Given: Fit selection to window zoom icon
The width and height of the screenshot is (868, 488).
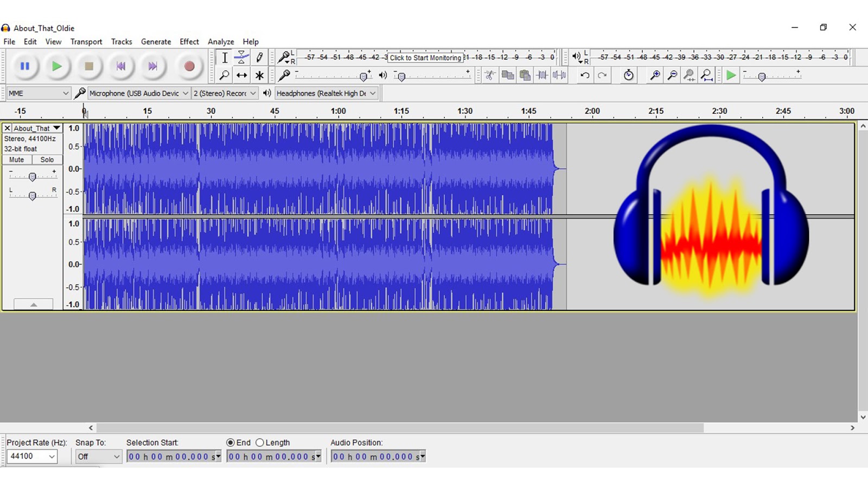Looking at the screenshot, I should pos(690,75).
